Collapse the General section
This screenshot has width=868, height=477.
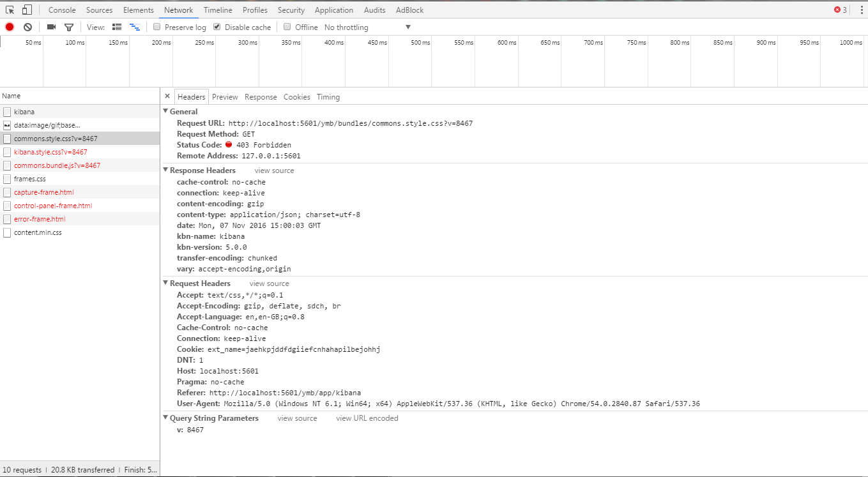166,112
